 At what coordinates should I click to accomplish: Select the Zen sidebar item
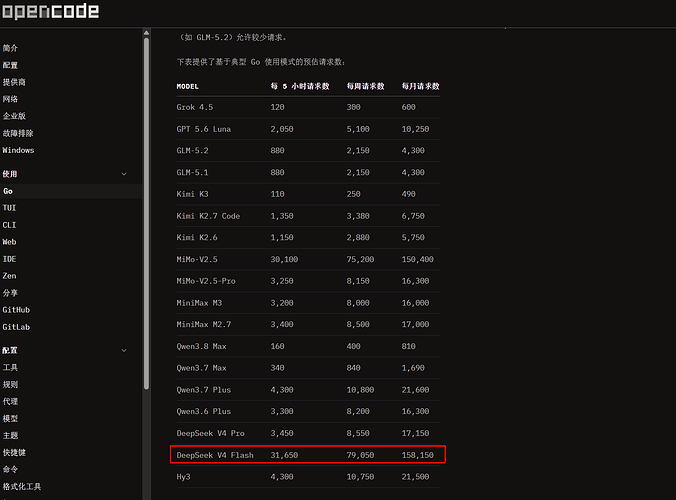9,276
